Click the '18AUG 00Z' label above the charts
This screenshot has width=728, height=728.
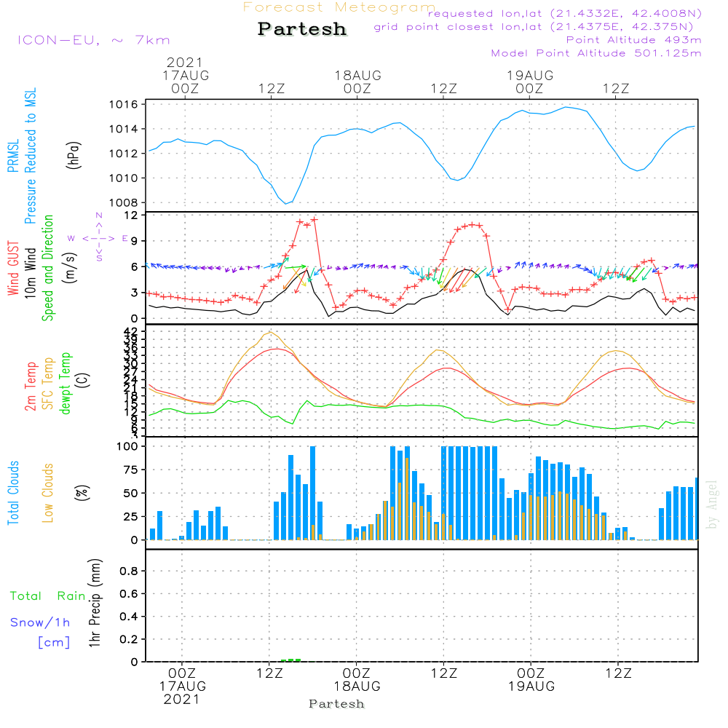pos(357,82)
